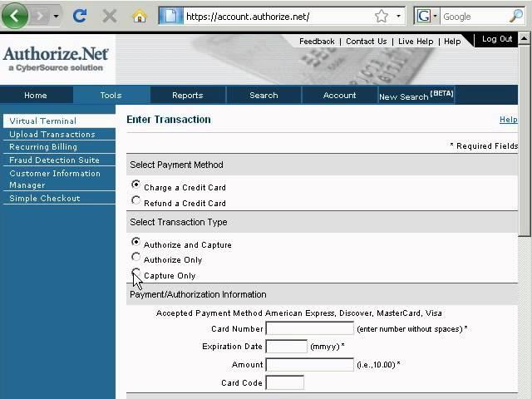The height and width of the screenshot is (399, 532).
Task: Click the Authorize.Net logo
Action: 56,58
